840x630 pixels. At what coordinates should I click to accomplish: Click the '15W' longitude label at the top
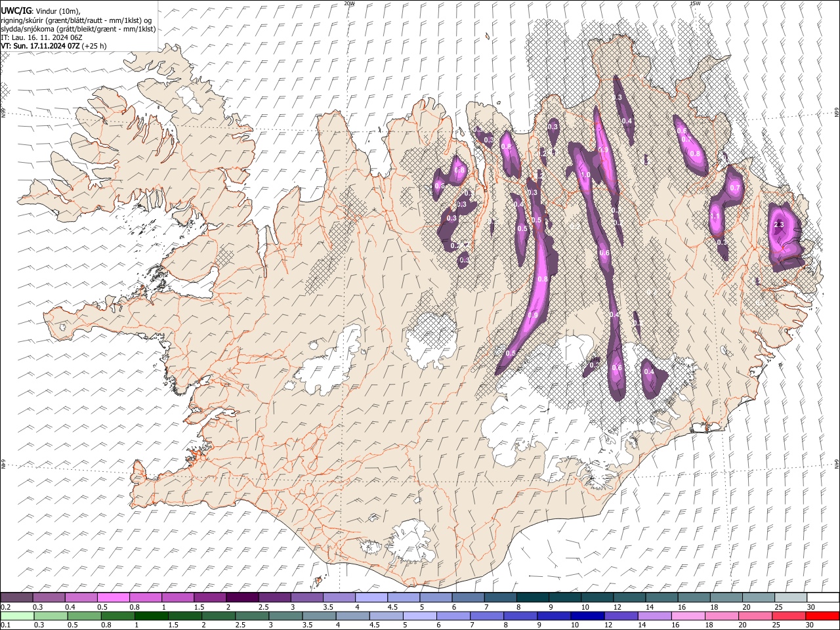tap(695, 3)
